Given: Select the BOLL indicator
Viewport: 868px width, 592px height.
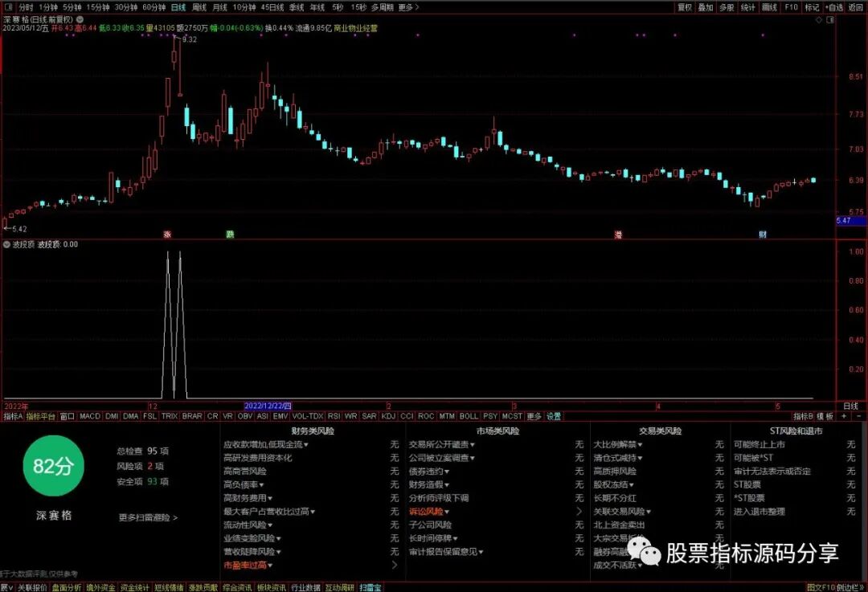Looking at the screenshot, I should (469, 416).
